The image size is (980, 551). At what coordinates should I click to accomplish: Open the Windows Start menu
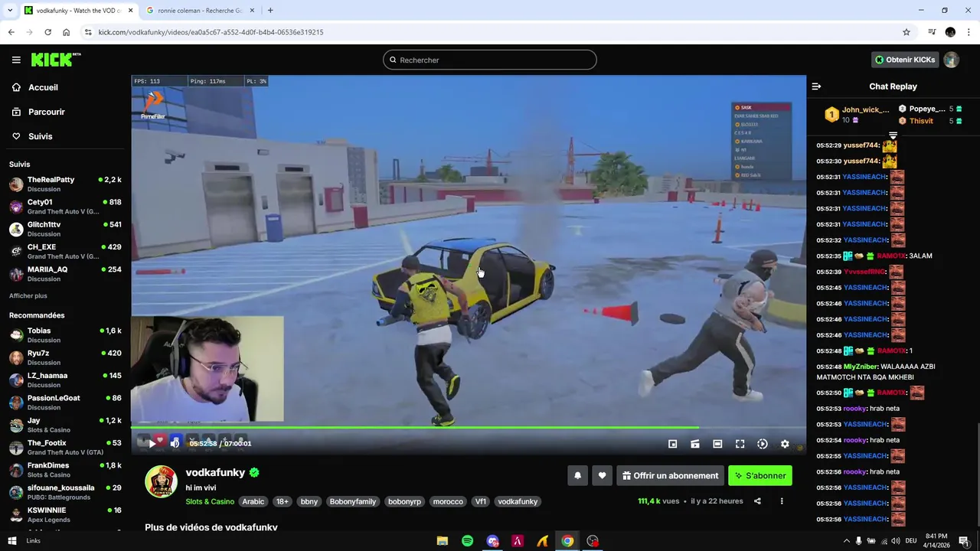(x=12, y=541)
